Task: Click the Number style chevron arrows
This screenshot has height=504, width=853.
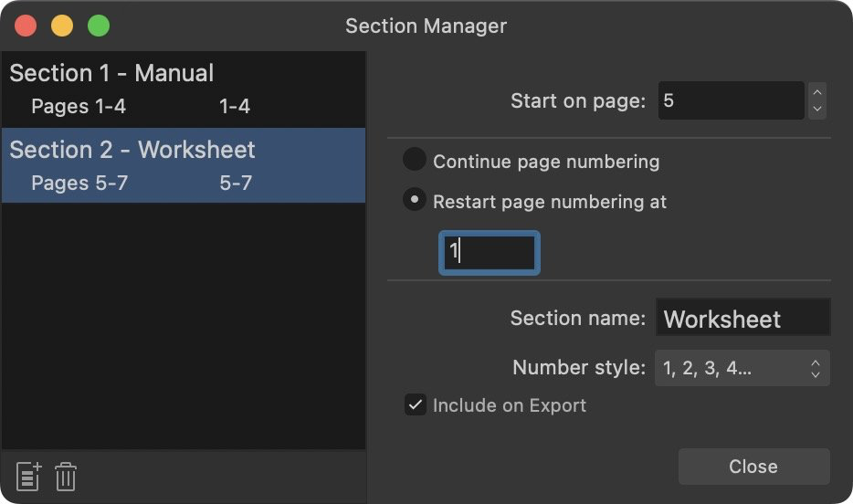Action: point(815,368)
